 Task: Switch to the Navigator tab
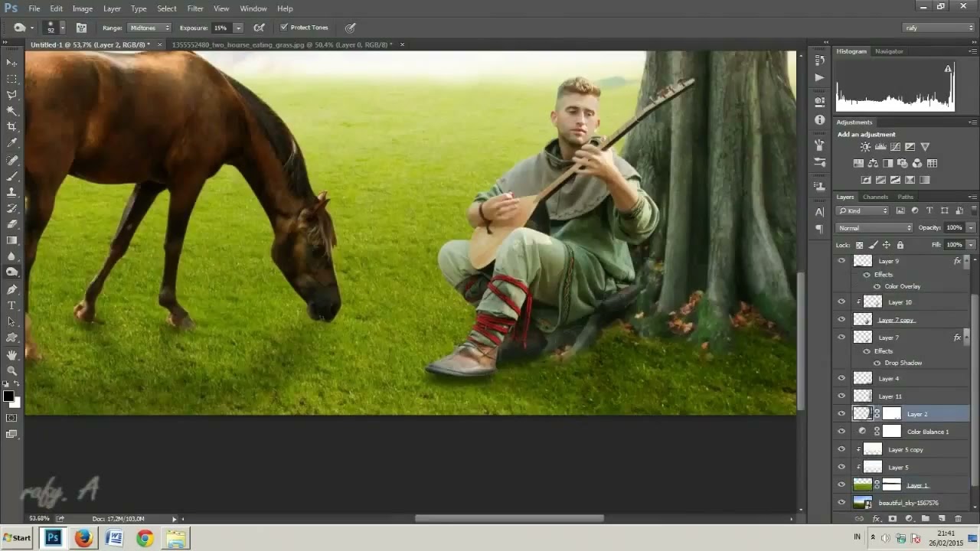pyautogui.click(x=889, y=51)
